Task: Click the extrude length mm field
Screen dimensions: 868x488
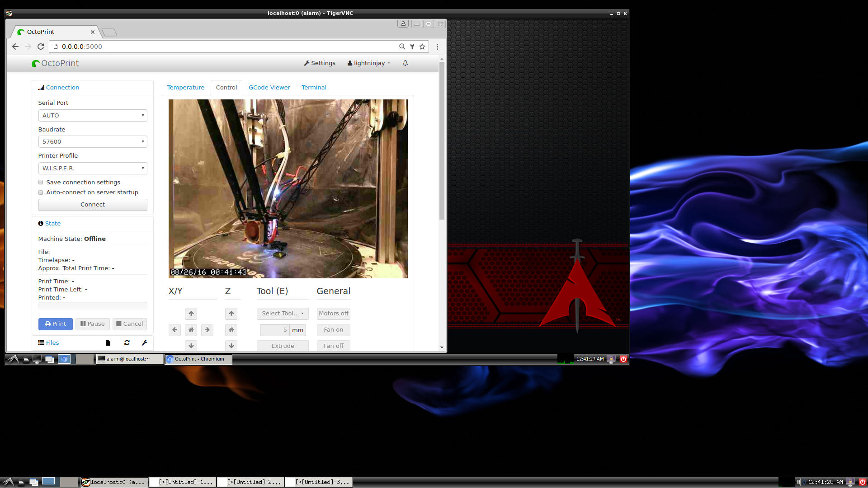Action: tap(274, 330)
